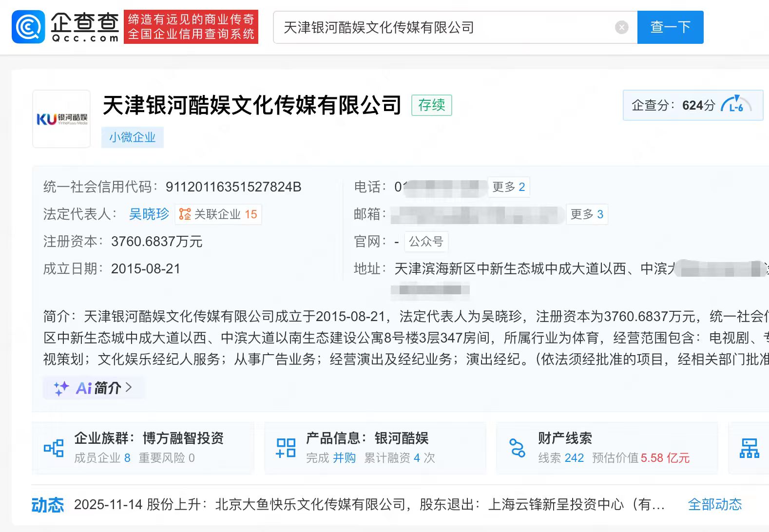Click the 企查分 gauge icon L-6

(x=736, y=105)
